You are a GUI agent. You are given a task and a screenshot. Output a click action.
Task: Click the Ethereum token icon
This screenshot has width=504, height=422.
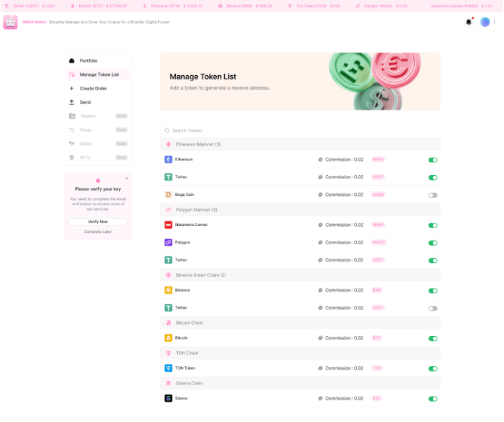[x=168, y=160]
